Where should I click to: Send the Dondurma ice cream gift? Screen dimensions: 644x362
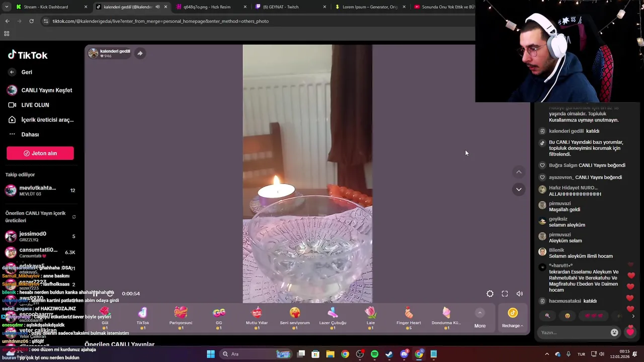point(446,318)
